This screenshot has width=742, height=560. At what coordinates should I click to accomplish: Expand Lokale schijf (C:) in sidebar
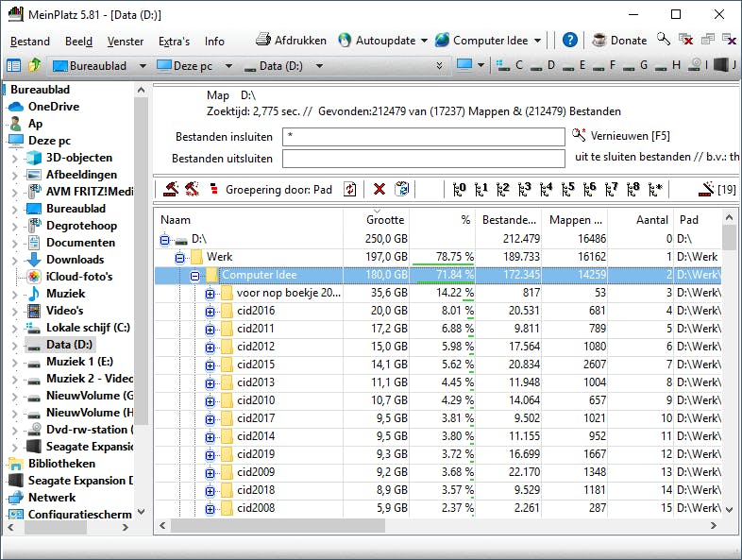click(15, 329)
